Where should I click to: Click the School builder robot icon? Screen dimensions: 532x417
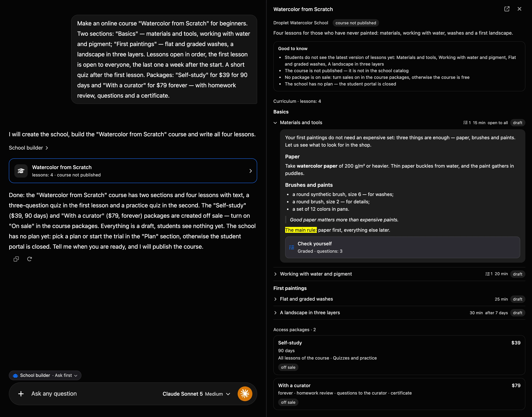pyautogui.click(x=15, y=376)
